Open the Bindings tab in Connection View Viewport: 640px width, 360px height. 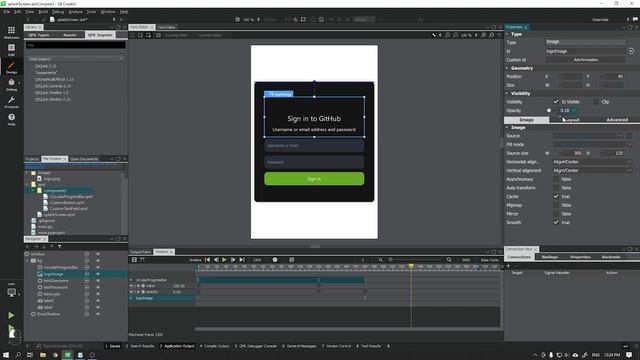(549, 257)
